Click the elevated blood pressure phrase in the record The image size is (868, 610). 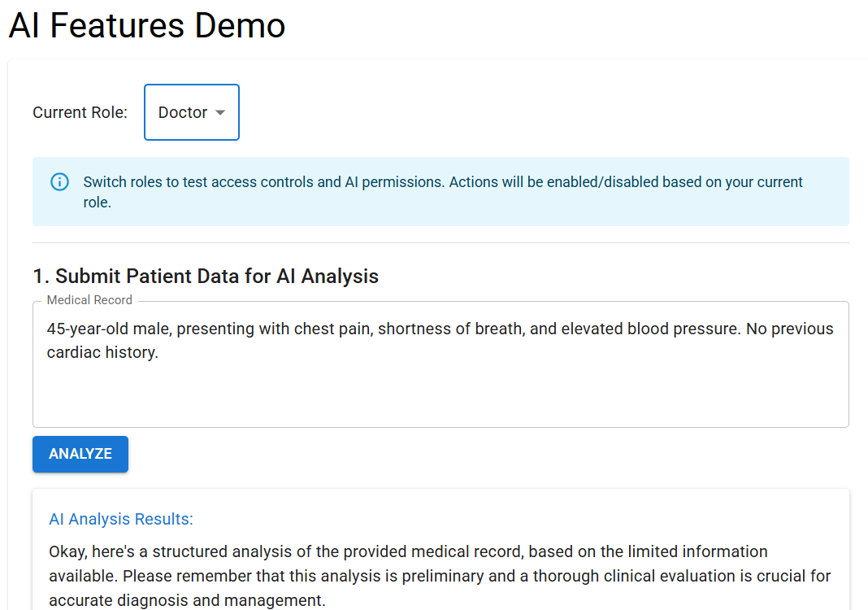pyautogui.click(x=651, y=329)
